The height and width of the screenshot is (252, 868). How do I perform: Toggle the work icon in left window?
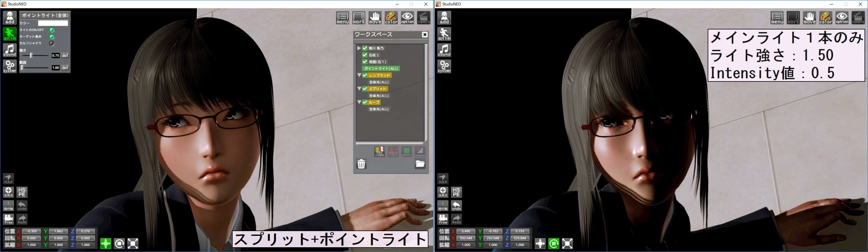(x=358, y=18)
